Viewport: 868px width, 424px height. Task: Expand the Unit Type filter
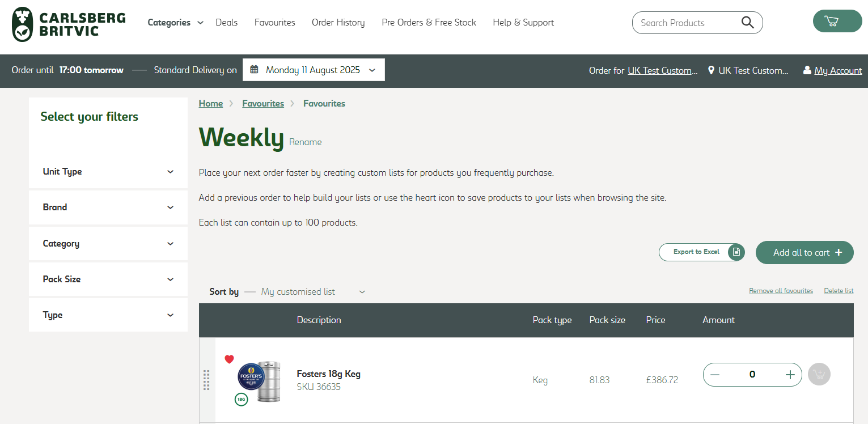[108, 172]
